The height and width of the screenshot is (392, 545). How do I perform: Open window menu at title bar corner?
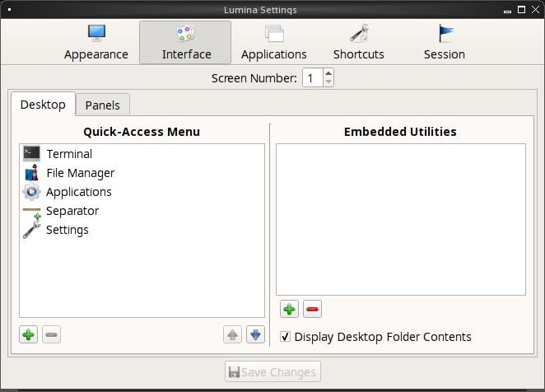pos(9,10)
